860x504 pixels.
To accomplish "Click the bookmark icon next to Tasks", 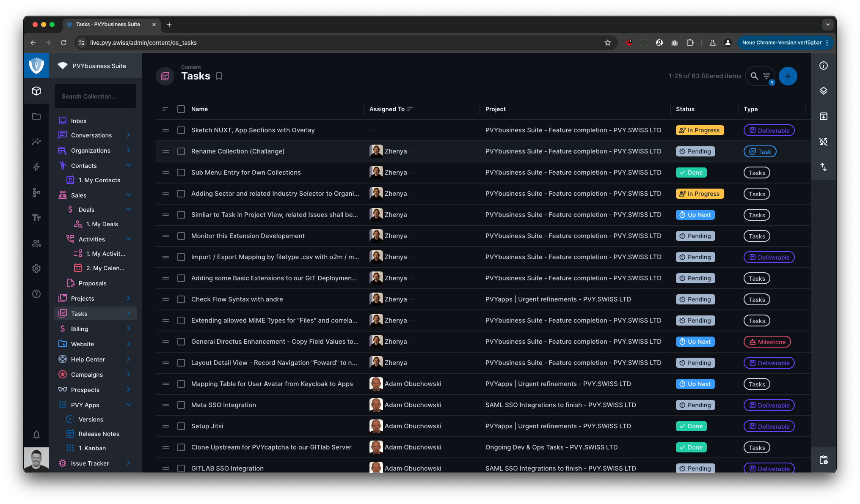I will click(x=219, y=76).
